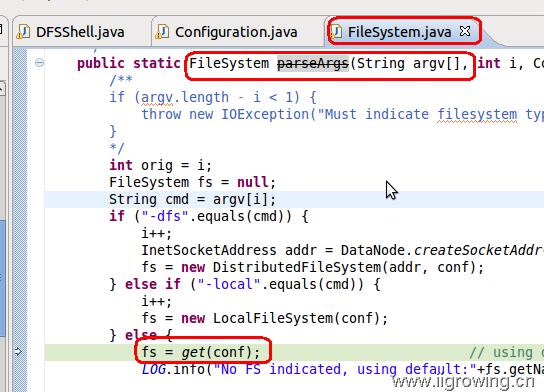The height and width of the screenshot is (392, 544).
Task: Click the commented 'throw new IOException' line
Action: point(342,114)
